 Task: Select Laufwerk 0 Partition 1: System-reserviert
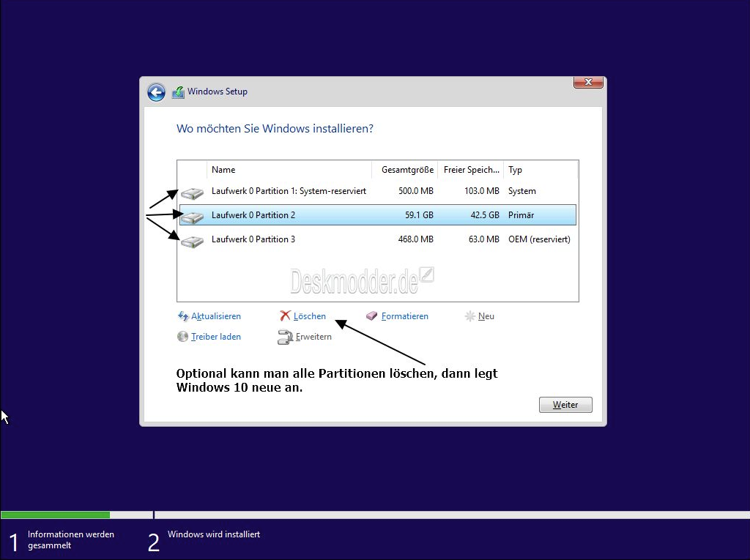point(377,191)
